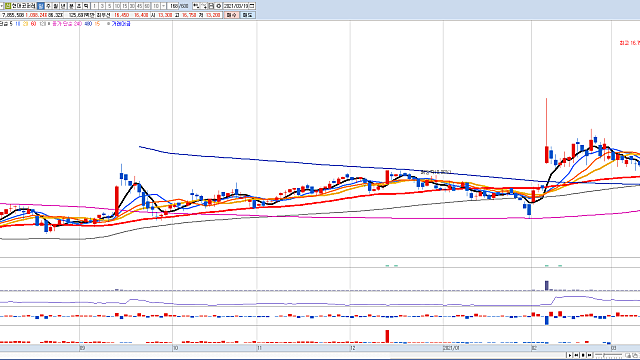Click the 2021/01 label on time axis

coord(451,348)
